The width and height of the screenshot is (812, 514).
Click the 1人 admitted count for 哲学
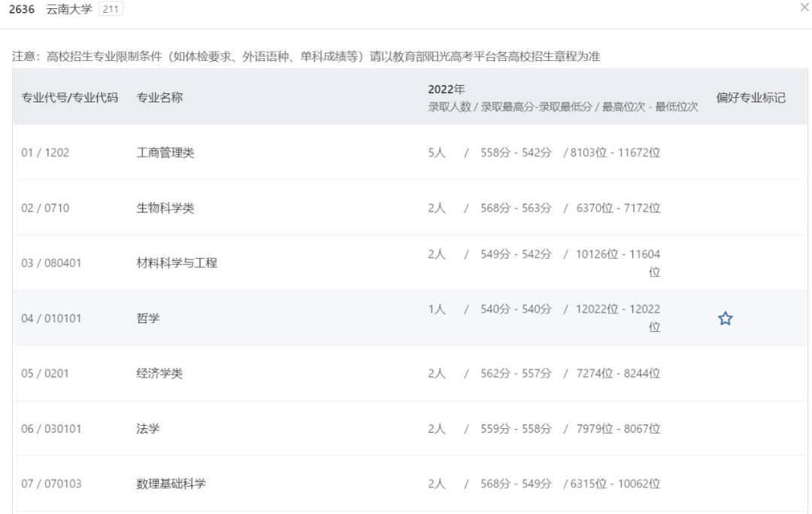437,309
